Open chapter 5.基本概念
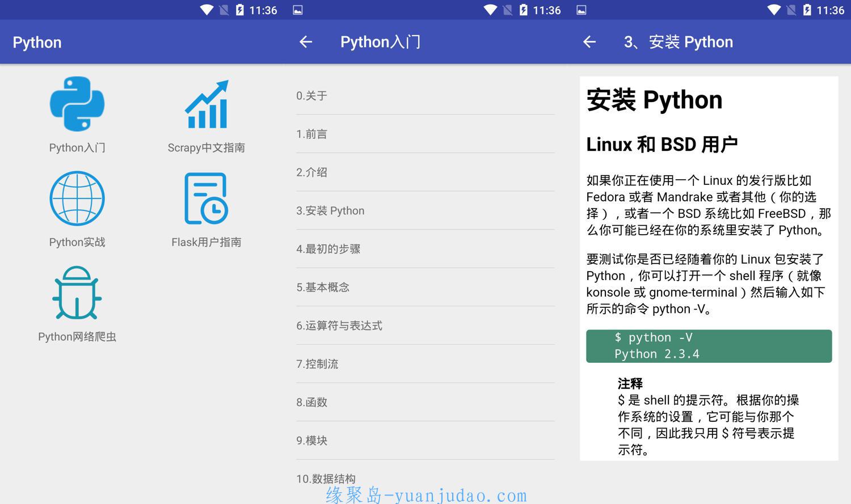Screen dimensions: 851x504 pyautogui.click(x=425, y=287)
